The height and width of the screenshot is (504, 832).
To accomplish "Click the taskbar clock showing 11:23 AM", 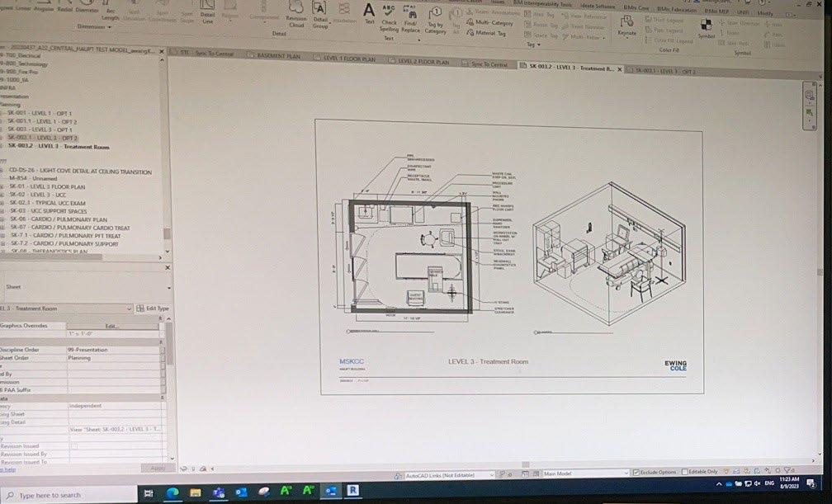I will (x=790, y=483).
